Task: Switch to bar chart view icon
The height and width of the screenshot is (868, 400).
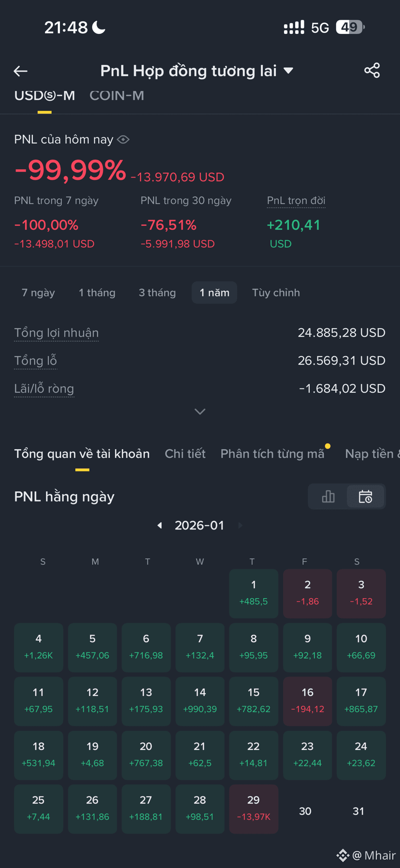Action: pyautogui.click(x=328, y=496)
